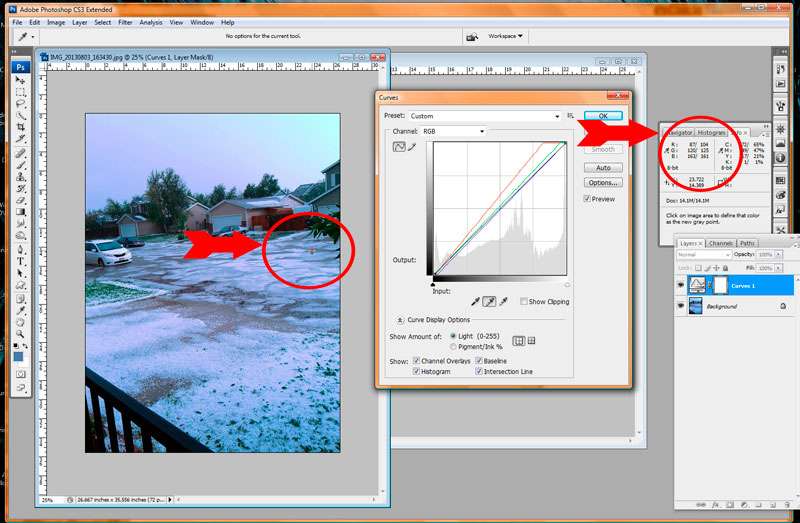Image resolution: width=800 pixels, height=523 pixels.
Task: Open the Workspace dropdown menu
Action: click(505, 36)
